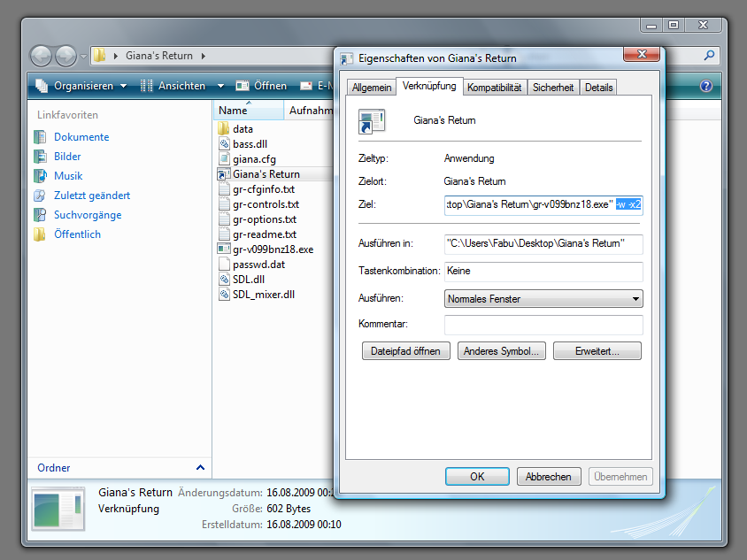Expand the arrow after Giana's Return breadcrumb

(204, 57)
